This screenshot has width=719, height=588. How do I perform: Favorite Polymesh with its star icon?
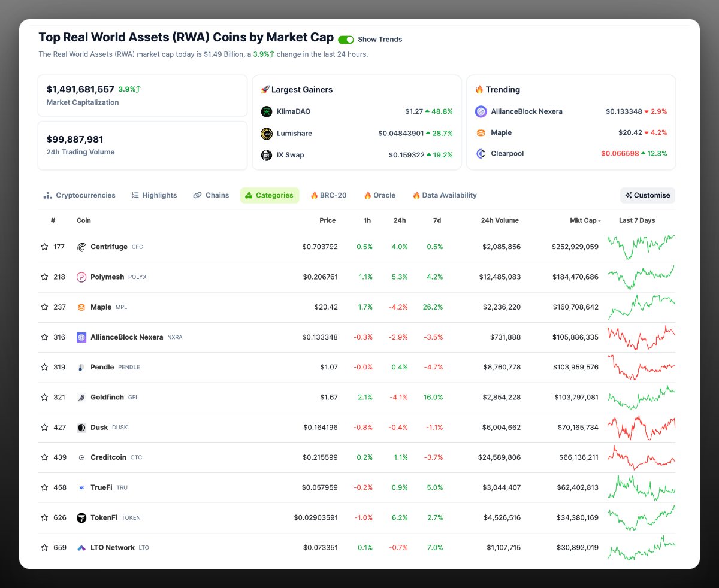pyautogui.click(x=44, y=277)
